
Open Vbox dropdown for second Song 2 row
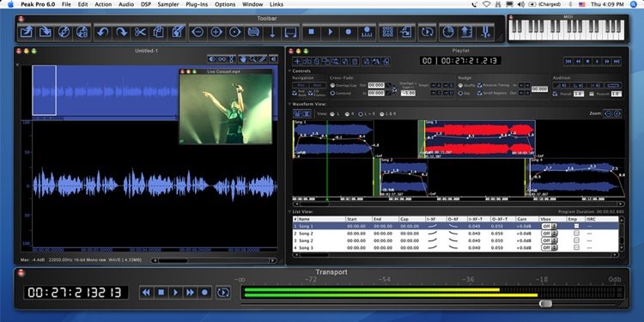tap(550, 240)
